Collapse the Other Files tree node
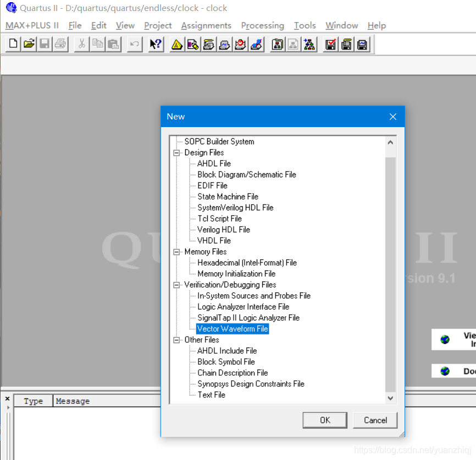476x460 pixels. point(176,340)
